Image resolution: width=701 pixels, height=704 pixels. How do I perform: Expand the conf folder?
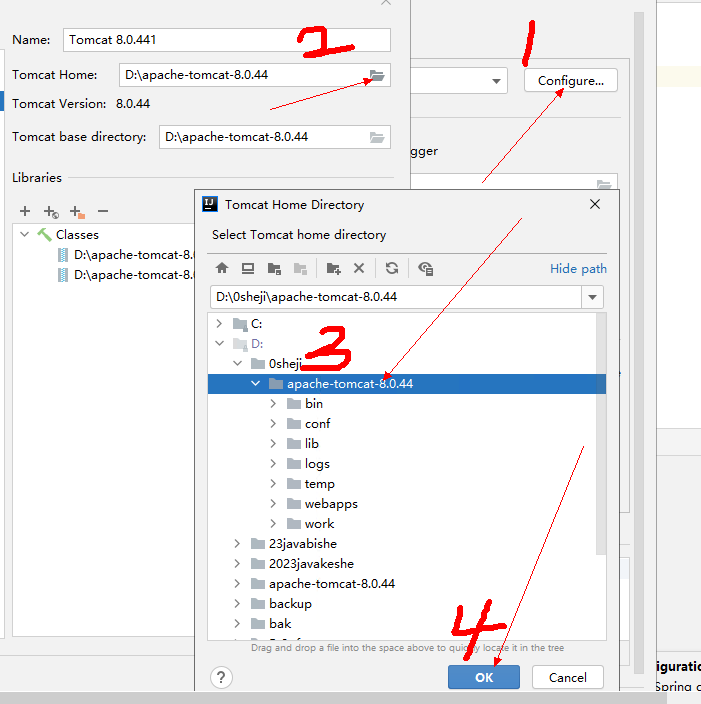273,423
